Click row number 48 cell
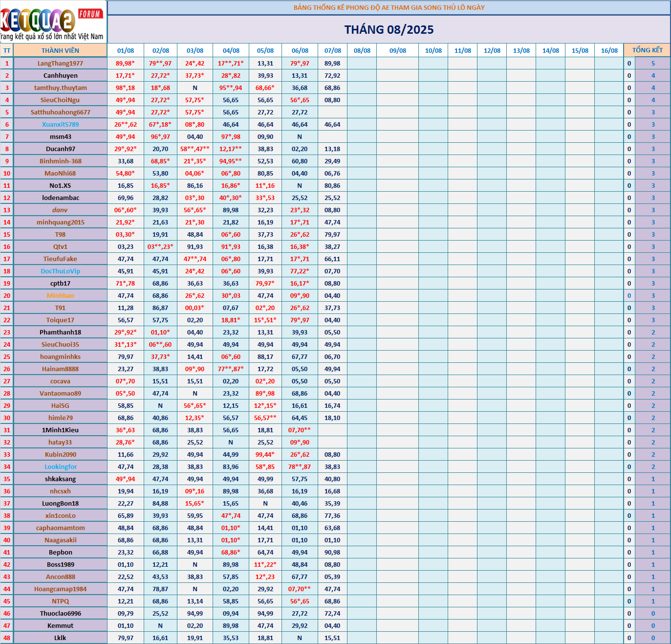The image size is (671, 644). pyautogui.click(x=7, y=638)
